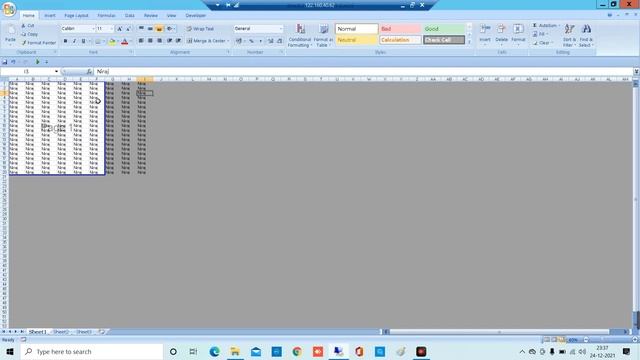640x360 pixels.
Task: Open the Developer ribbon tab
Action: 196,16
